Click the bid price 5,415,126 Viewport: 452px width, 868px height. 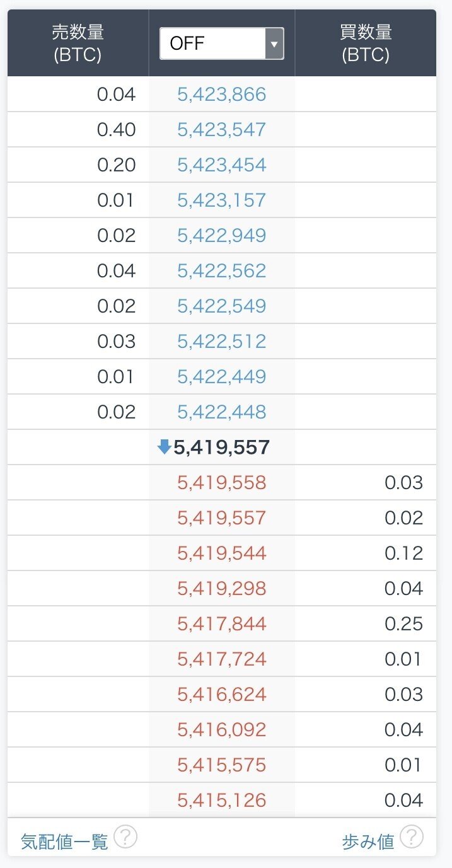(x=221, y=800)
